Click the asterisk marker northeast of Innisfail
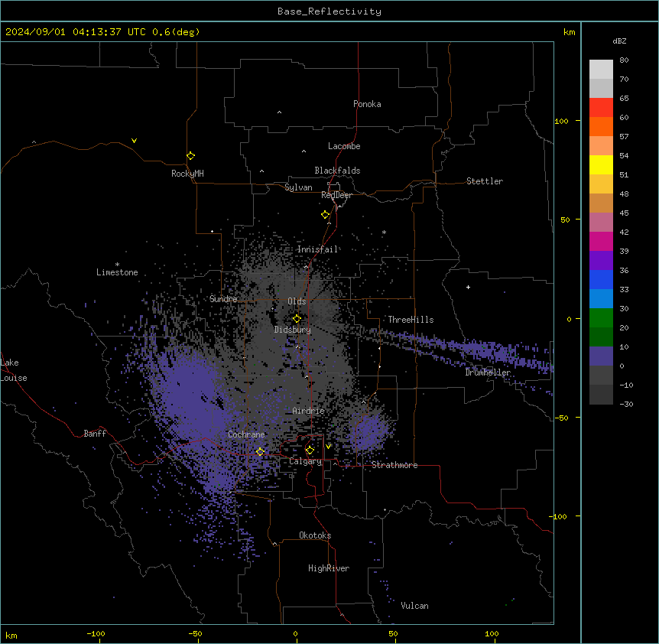The image size is (659, 644). [384, 232]
